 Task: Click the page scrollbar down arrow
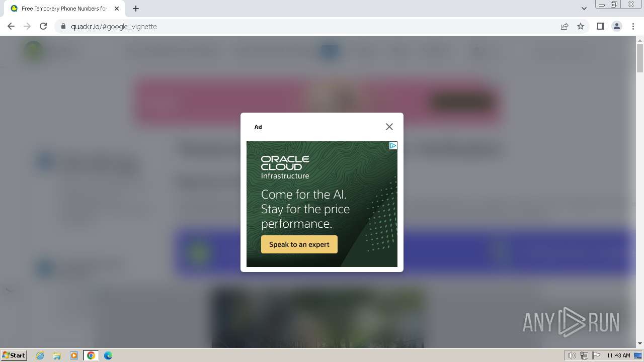click(x=640, y=343)
